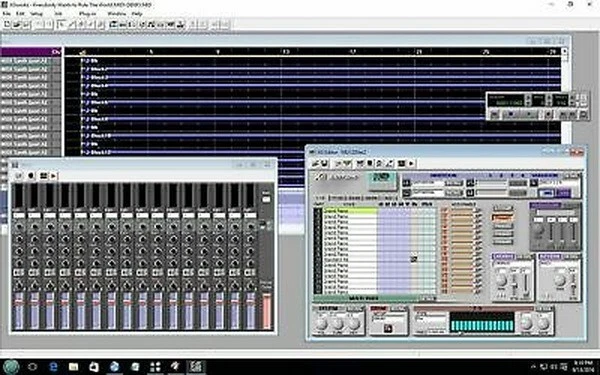Click the top knob of mixer channel 1
The width and height of the screenshot is (600, 375).
click(x=19, y=227)
